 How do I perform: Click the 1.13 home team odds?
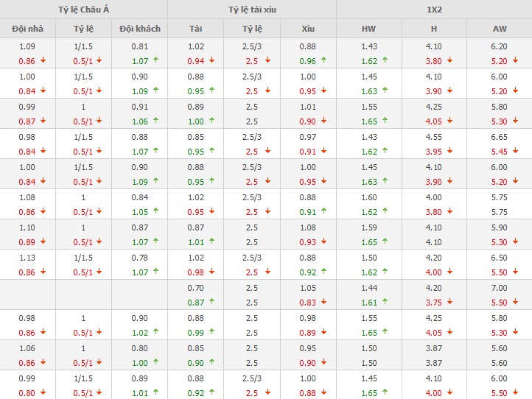pyautogui.click(x=27, y=257)
